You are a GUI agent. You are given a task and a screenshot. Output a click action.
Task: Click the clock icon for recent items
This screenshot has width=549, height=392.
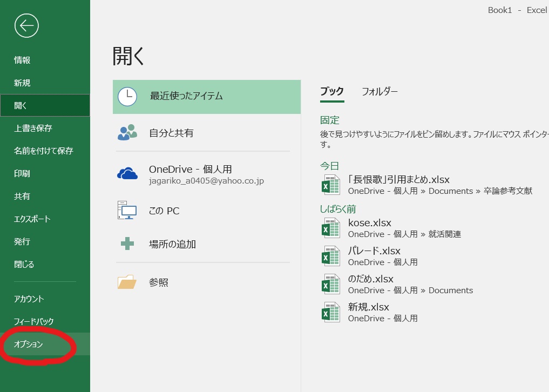127,97
